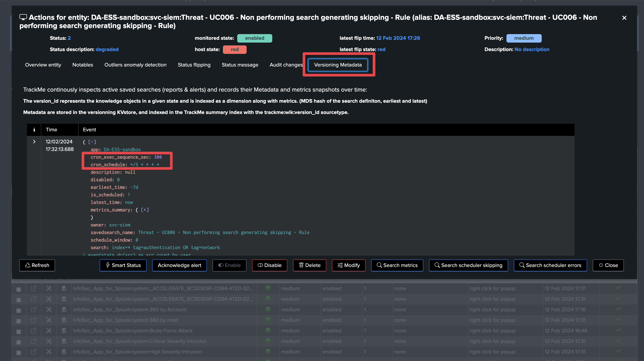
Task: Switch to the Status flipping tab
Action: click(x=194, y=65)
